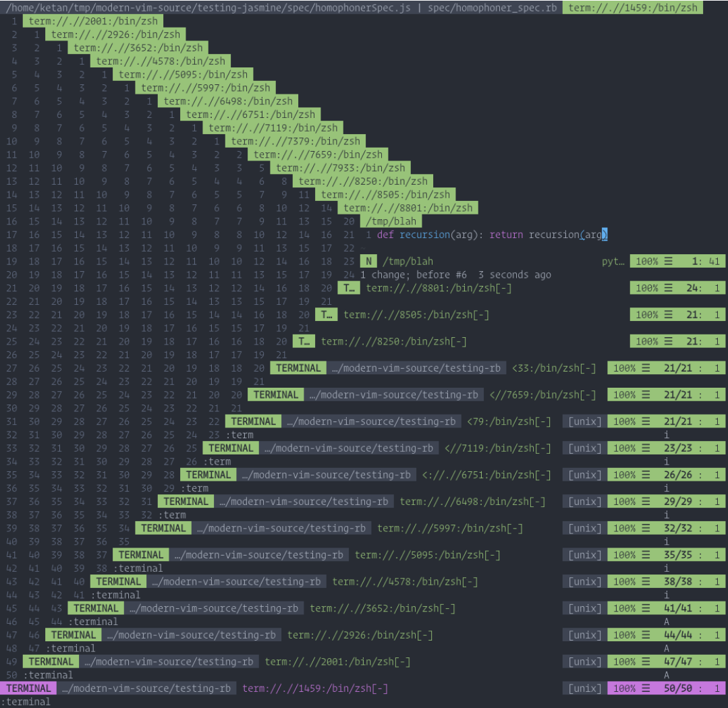Image resolution: width=728 pixels, height=708 pixels.
Task: Click the truncated T… badge beside term 8801 status
Action: [348, 288]
